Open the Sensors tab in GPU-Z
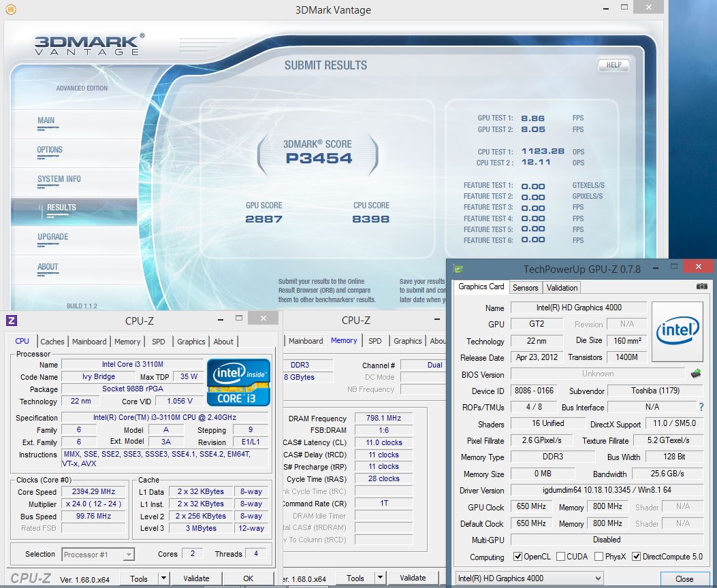 525,287
